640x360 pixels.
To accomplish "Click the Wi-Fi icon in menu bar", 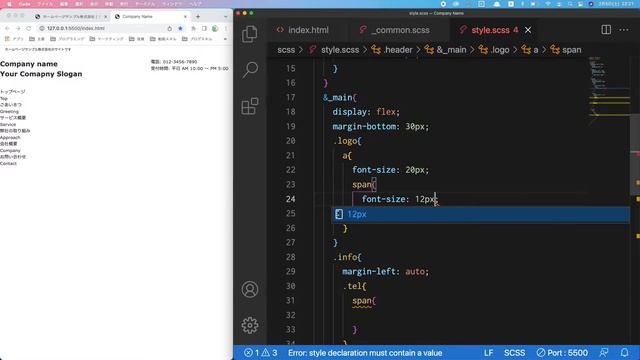I will 548,4.
